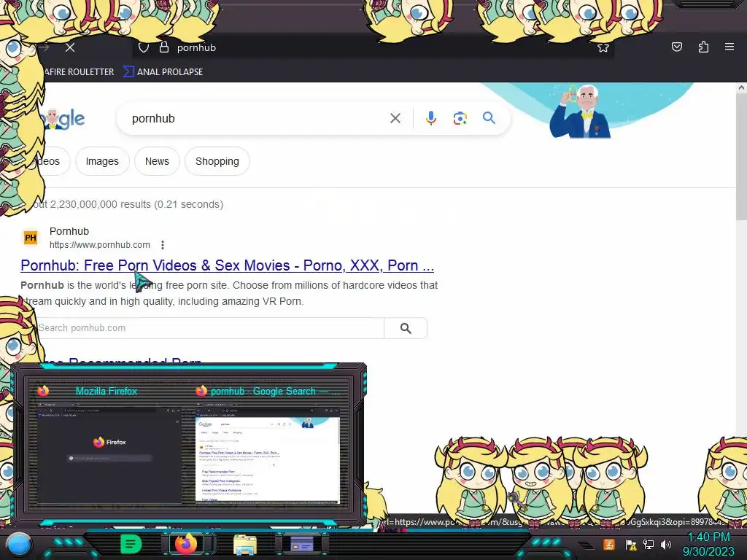The width and height of the screenshot is (747, 560).
Task: Clear the Google search box with X
Action: (395, 118)
